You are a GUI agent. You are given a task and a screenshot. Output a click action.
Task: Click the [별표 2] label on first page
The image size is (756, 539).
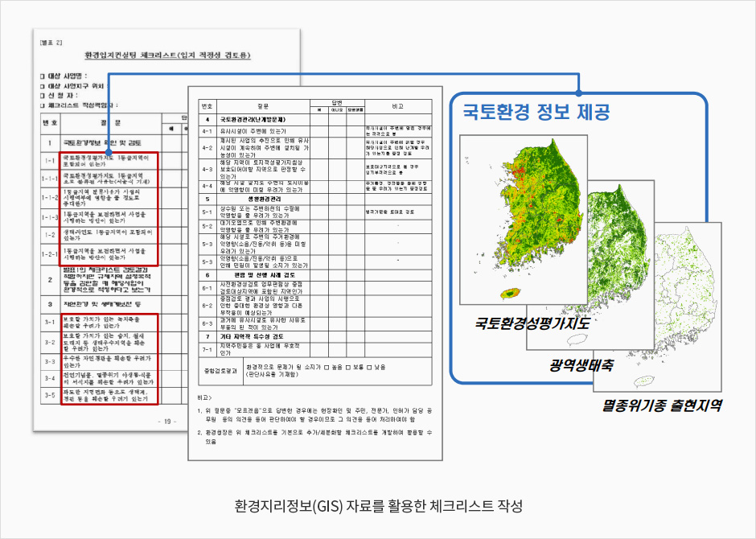(51, 43)
